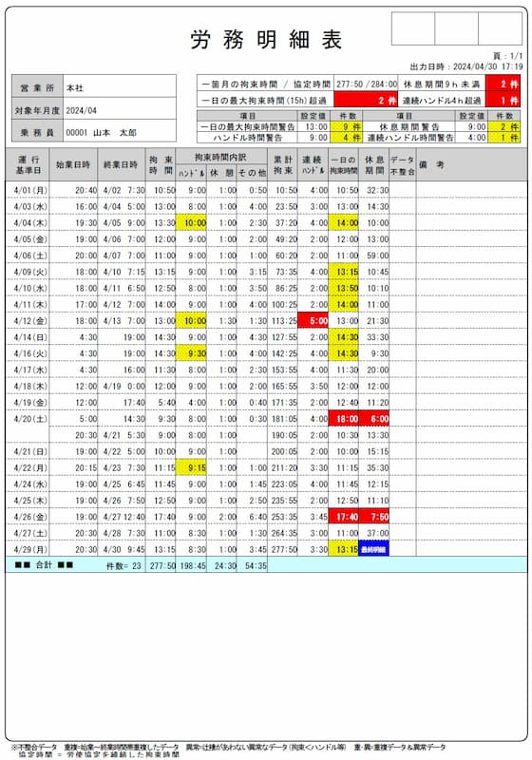Viewport: 532px width, 760px height.
Task: Click 3:50 continuous handle in 4/18(木) row
Action: pyautogui.click(x=318, y=387)
